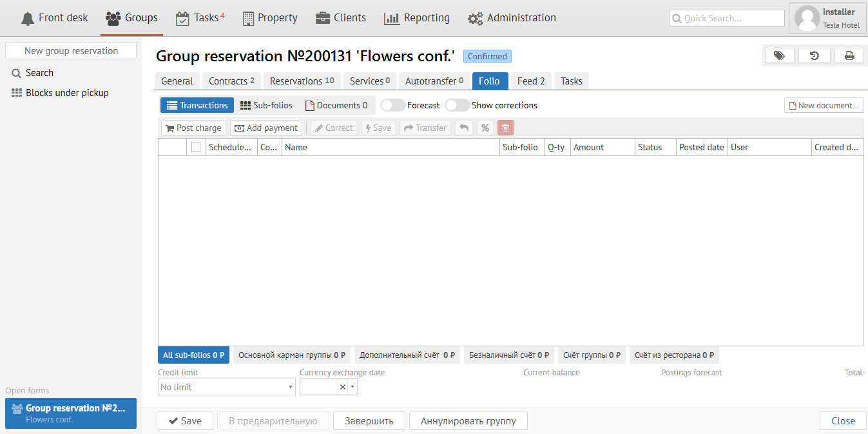The height and width of the screenshot is (434, 868).
Task: Click the undo arrow icon
Action: [463, 128]
